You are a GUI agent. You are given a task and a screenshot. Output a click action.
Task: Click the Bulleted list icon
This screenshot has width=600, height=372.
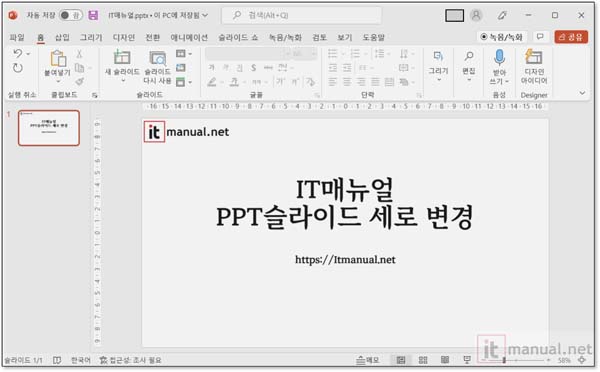333,54
